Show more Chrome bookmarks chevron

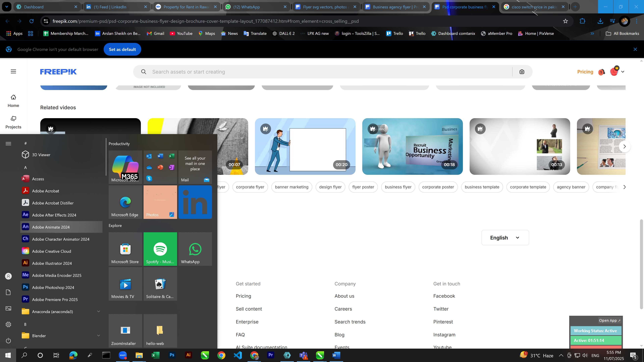pyautogui.click(x=592, y=34)
